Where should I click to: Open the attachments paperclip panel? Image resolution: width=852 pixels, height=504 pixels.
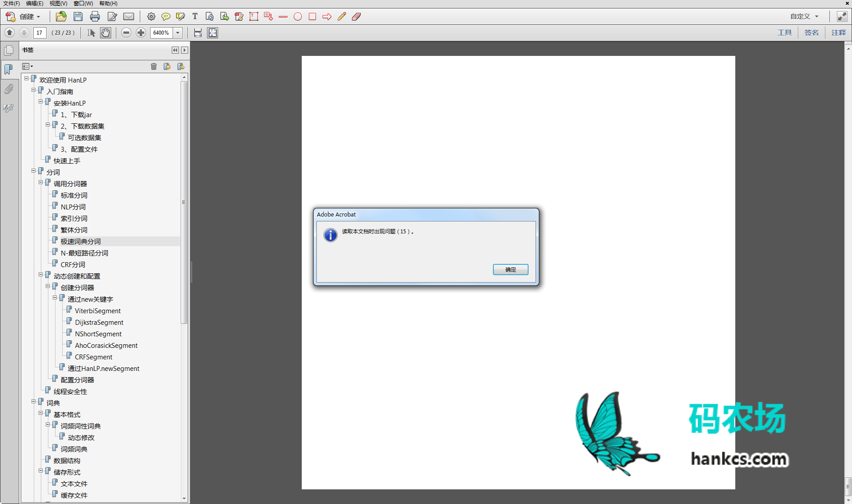[x=8, y=89]
